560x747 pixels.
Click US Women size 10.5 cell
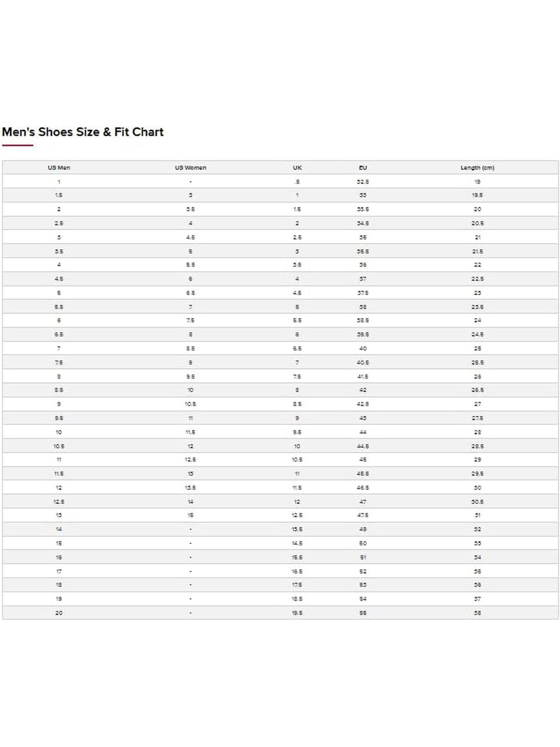tap(190, 404)
